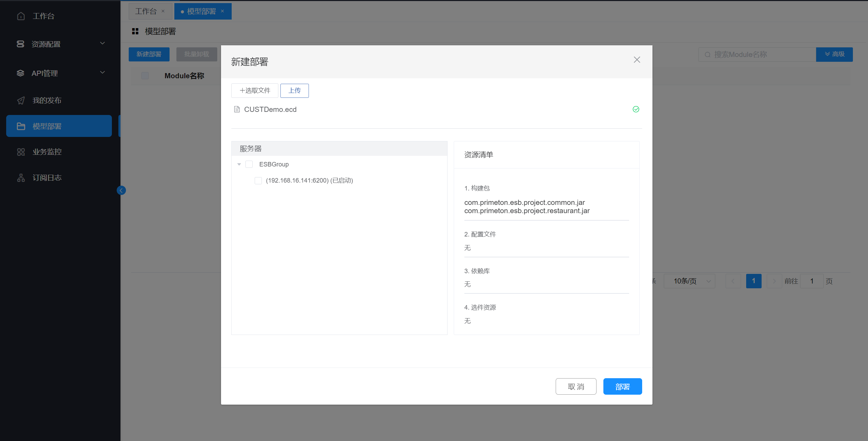Click green upload success checkmark icon
The height and width of the screenshot is (441, 868).
636,109
